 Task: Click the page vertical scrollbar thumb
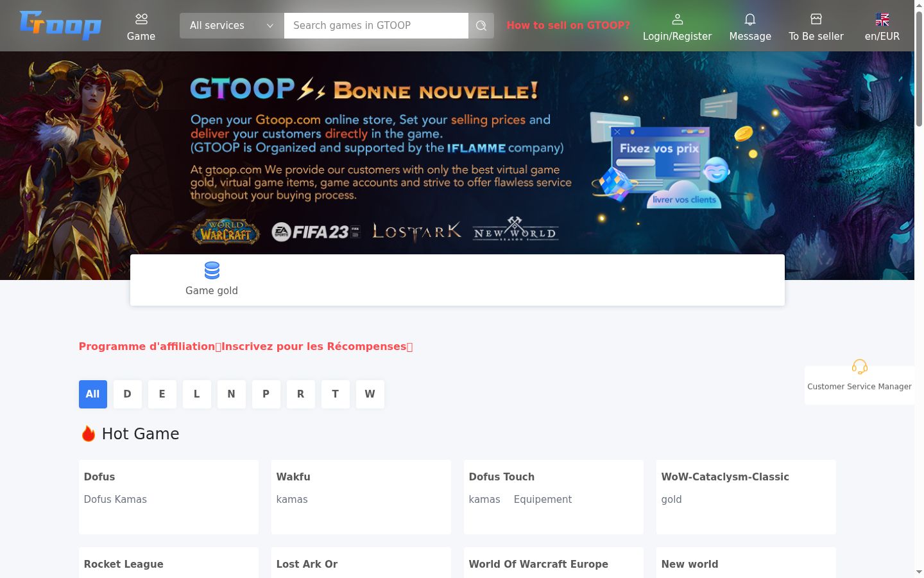(x=919, y=67)
